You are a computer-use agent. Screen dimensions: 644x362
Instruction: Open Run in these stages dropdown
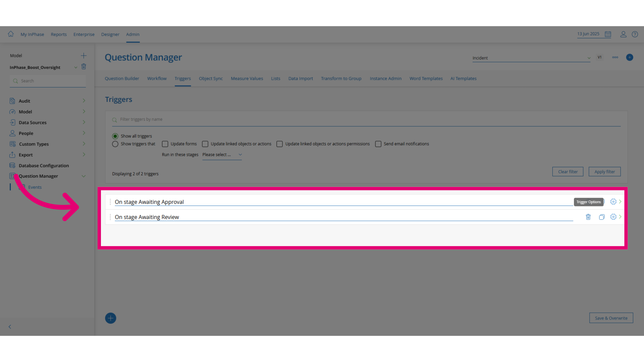coord(222,155)
